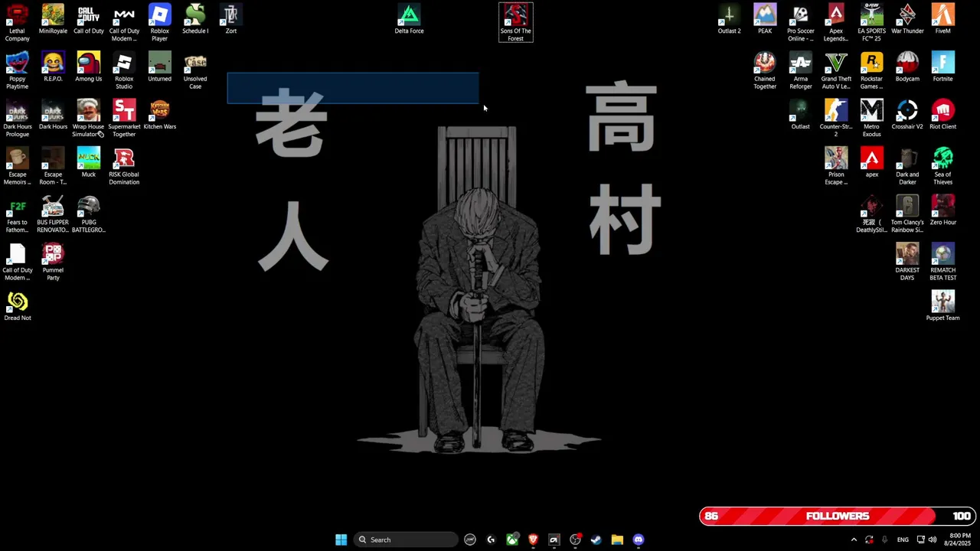The width and height of the screenshot is (980, 551).
Task: Select REMATCH BETA TEST shortcut
Action: pos(942,262)
